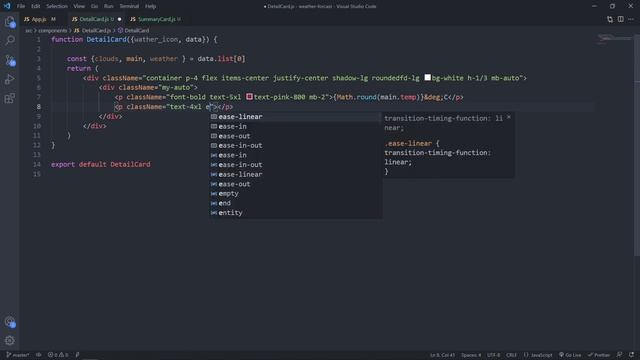The image size is (640, 360).
Task: Open the Manage gear icon
Action: 10,340
